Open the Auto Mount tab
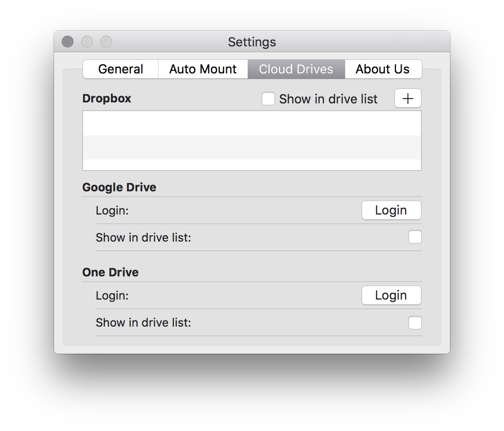 click(x=203, y=69)
